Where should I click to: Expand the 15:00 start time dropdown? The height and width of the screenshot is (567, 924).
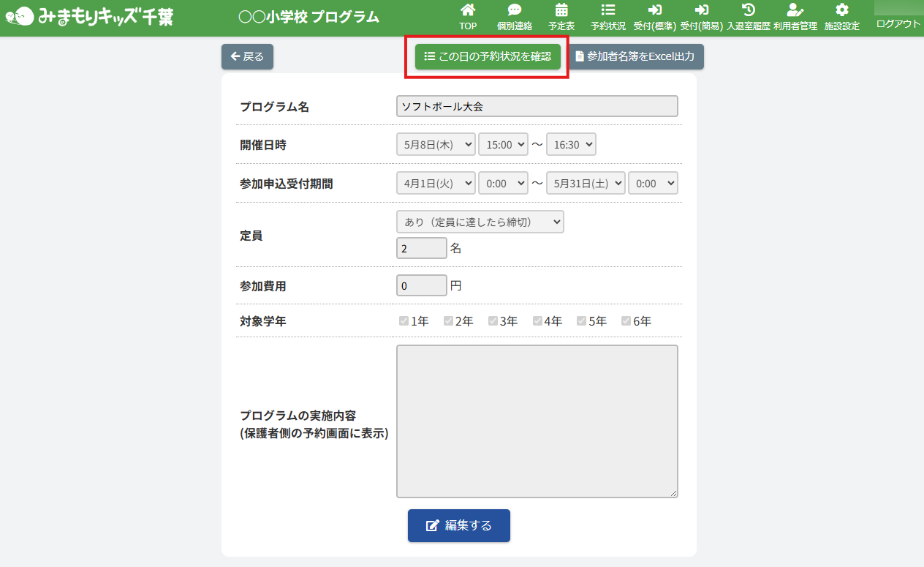[x=503, y=145]
